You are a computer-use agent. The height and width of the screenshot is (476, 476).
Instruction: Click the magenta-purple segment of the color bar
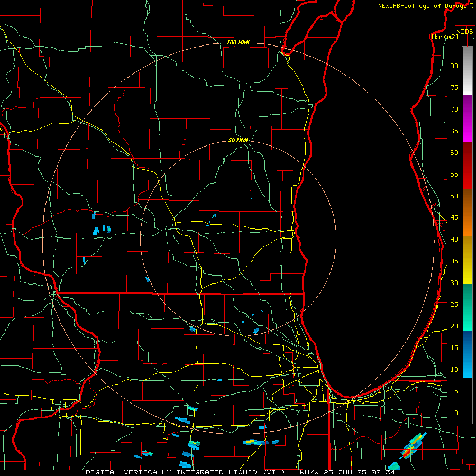click(467, 119)
